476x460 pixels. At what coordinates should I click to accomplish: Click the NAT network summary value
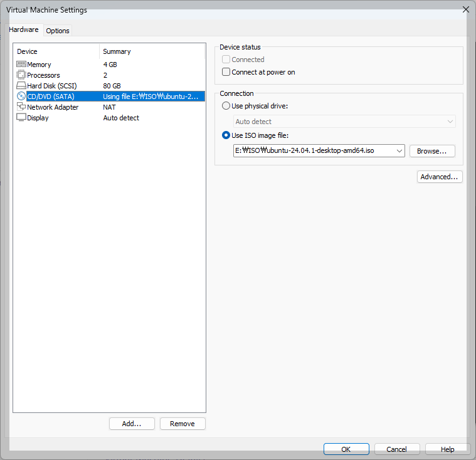point(109,107)
